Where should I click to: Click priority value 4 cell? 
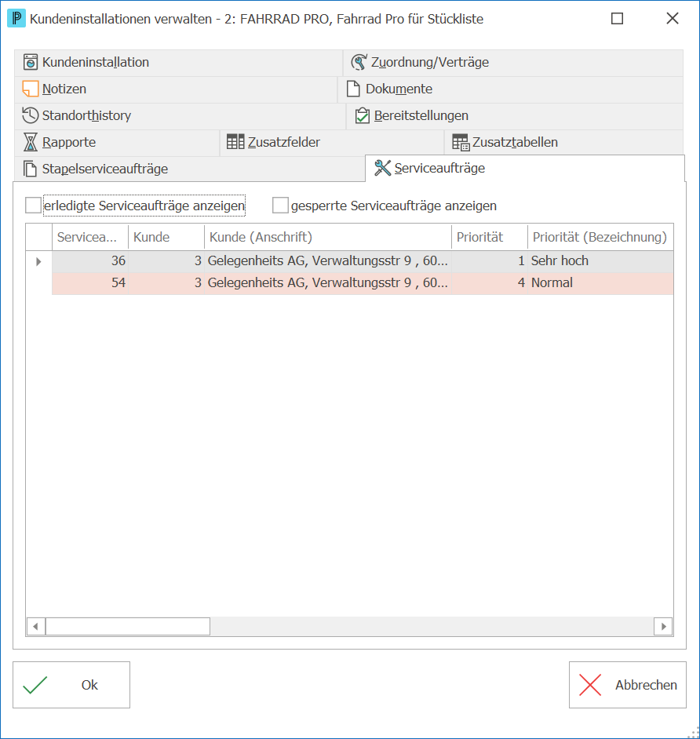pos(490,283)
